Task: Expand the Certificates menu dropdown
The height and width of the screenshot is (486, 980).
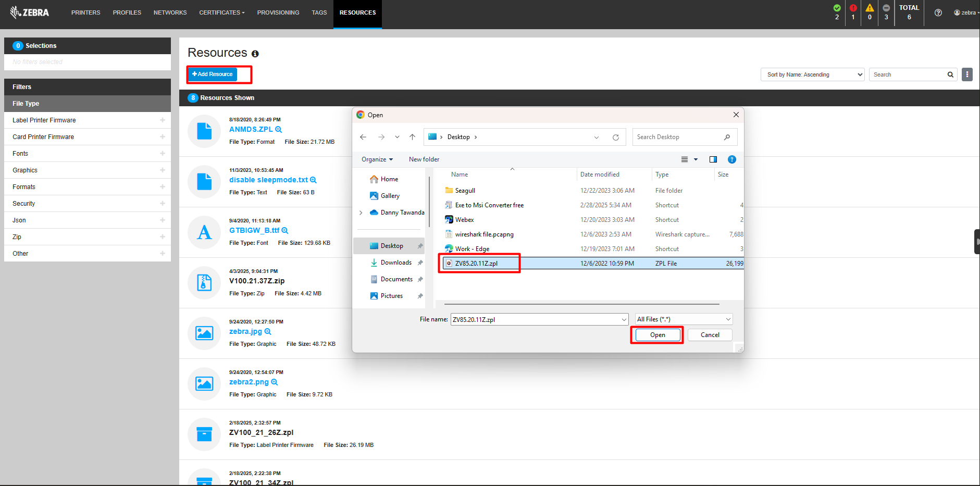Action: tap(222, 13)
